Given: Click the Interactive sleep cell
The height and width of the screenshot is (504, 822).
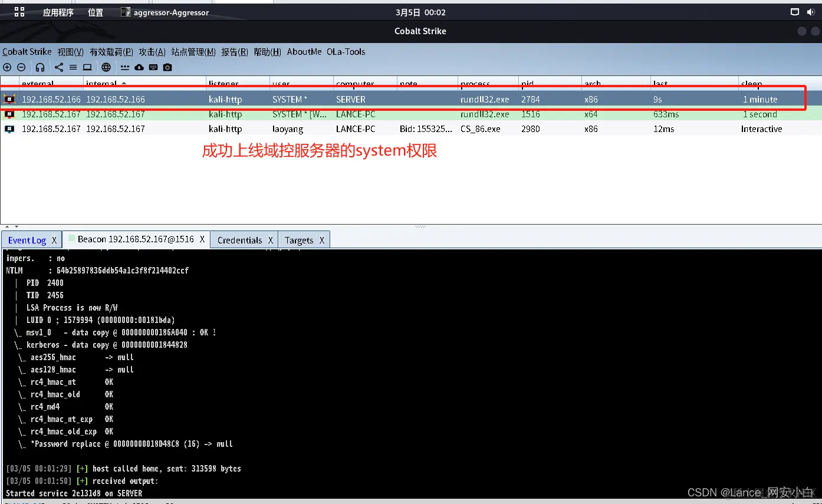Looking at the screenshot, I should pos(762,129).
